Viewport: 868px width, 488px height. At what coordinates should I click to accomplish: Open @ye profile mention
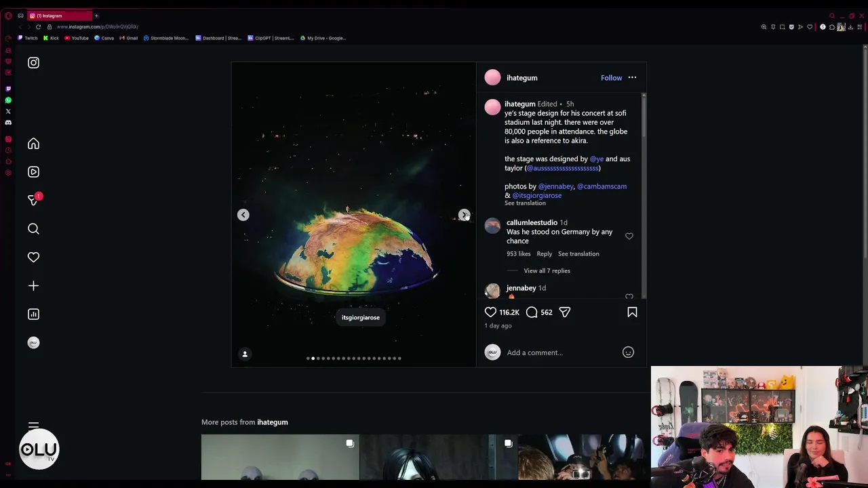click(597, 159)
